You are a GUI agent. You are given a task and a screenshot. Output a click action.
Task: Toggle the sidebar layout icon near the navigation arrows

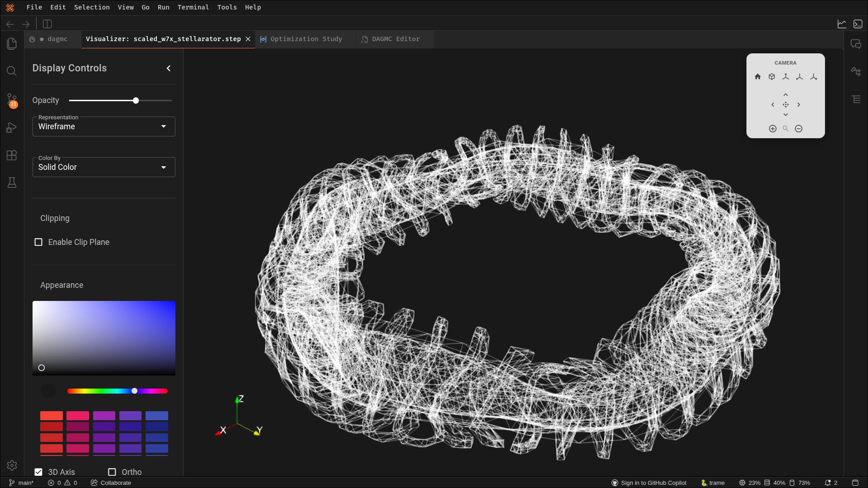(x=47, y=24)
